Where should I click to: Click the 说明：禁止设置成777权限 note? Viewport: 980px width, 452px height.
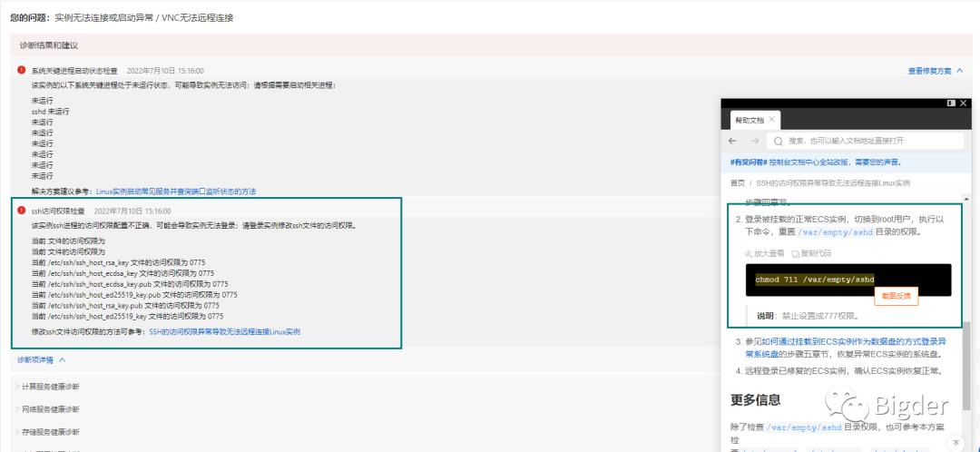[x=807, y=316]
